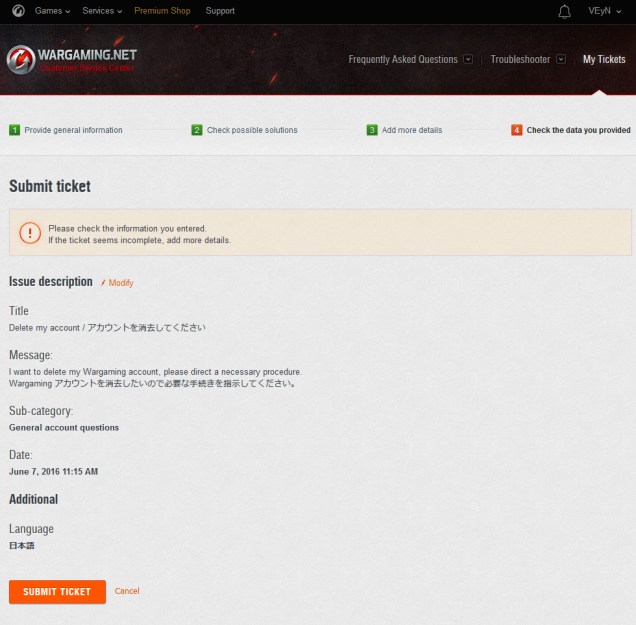Open the Premium Shop menu item

pyautogui.click(x=164, y=11)
